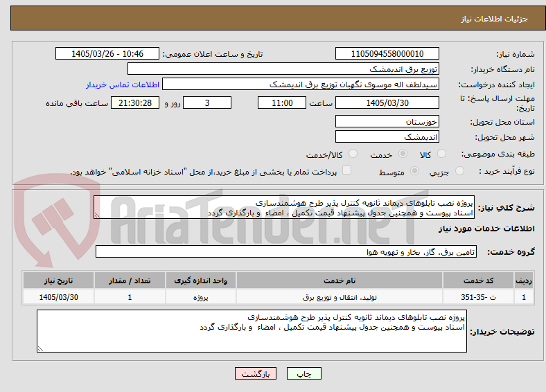Click the page title جزئیات اطلاعات نیاز

click(495, 19)
